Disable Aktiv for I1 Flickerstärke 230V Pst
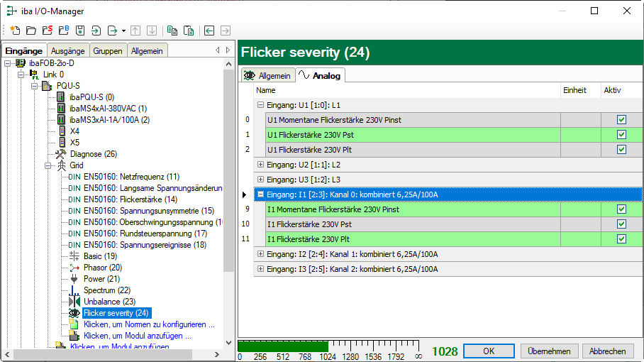This screenshot has width=644, height=362. tap(621, 224)
